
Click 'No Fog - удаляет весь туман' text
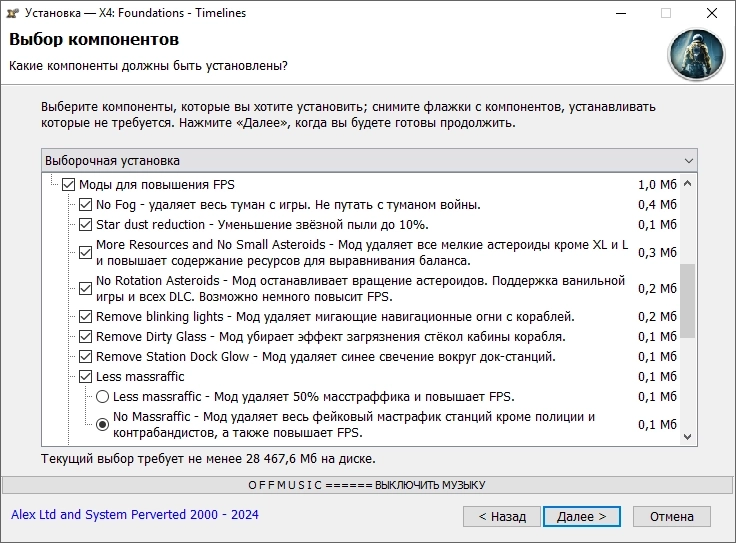(288, 205)
